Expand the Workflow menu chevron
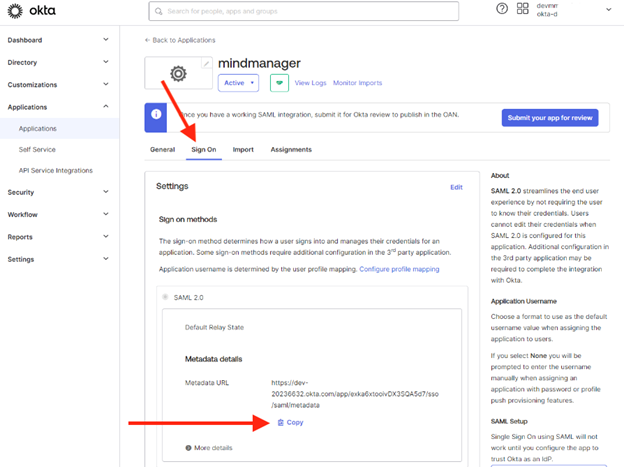The image size is (624, 467). [106, 214]
